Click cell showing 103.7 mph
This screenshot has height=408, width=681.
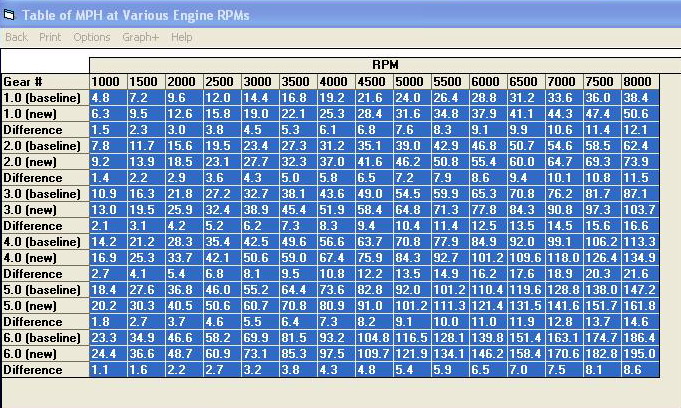(x=640, y=209)
